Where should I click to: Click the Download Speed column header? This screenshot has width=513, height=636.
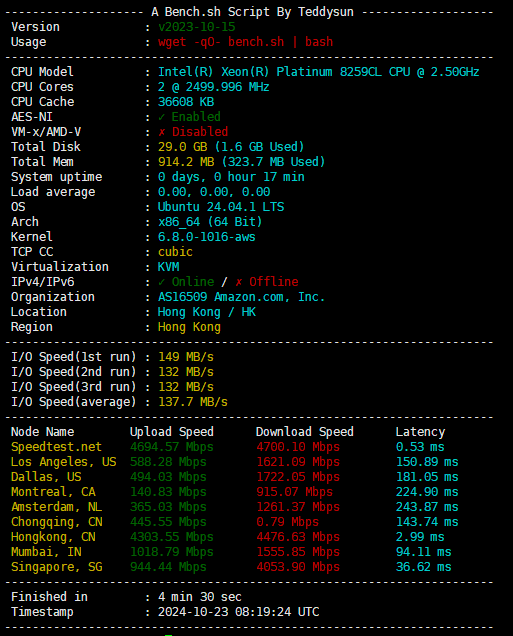click(x=305, y=432)
